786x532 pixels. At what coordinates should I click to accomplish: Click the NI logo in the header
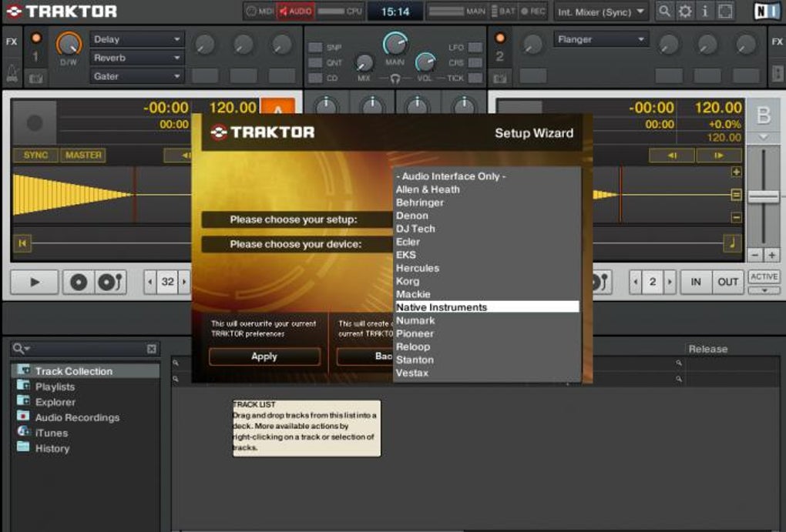(x=767, y=11)
